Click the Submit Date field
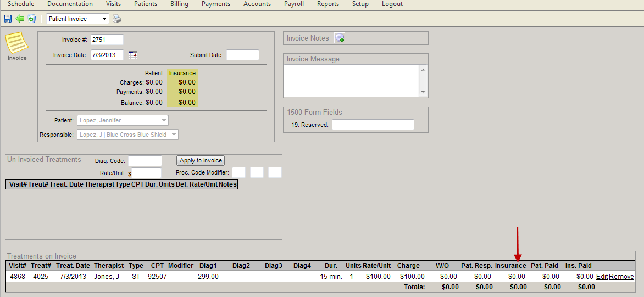The image size is (644, 297). click(x=243, y=55)
